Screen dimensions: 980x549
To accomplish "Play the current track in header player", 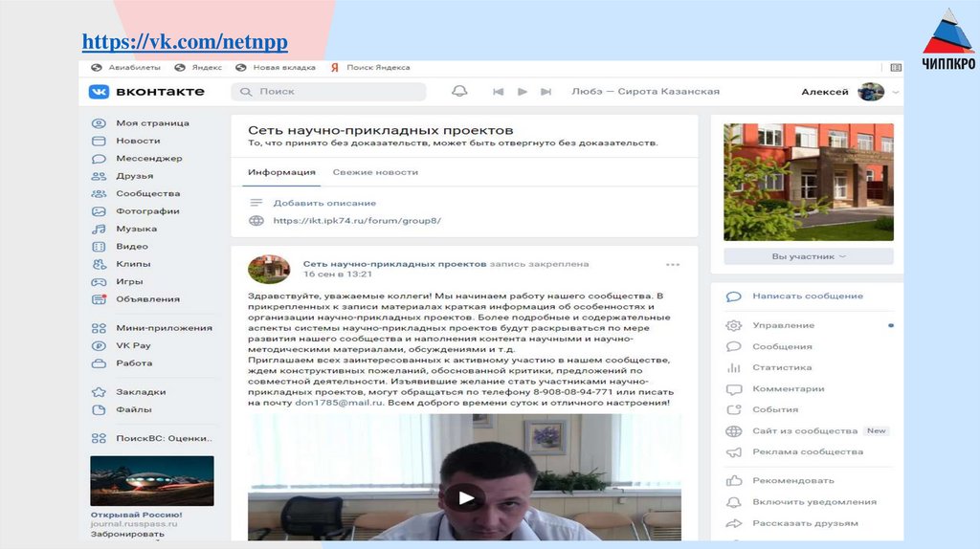I will 523,92.
